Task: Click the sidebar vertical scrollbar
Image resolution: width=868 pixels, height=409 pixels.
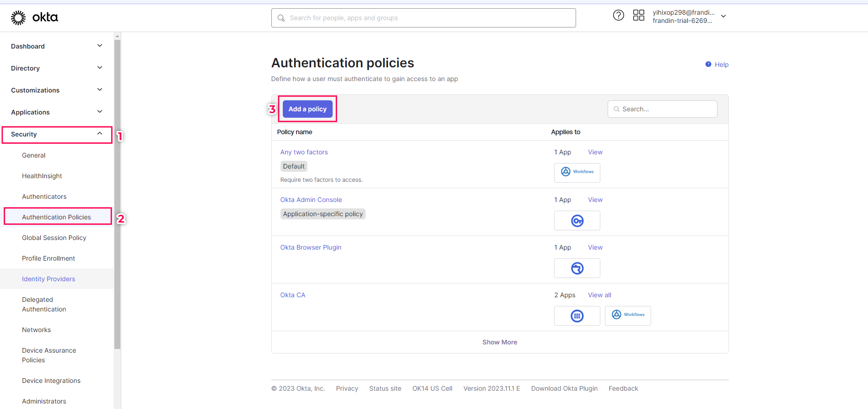Action: 117,192
